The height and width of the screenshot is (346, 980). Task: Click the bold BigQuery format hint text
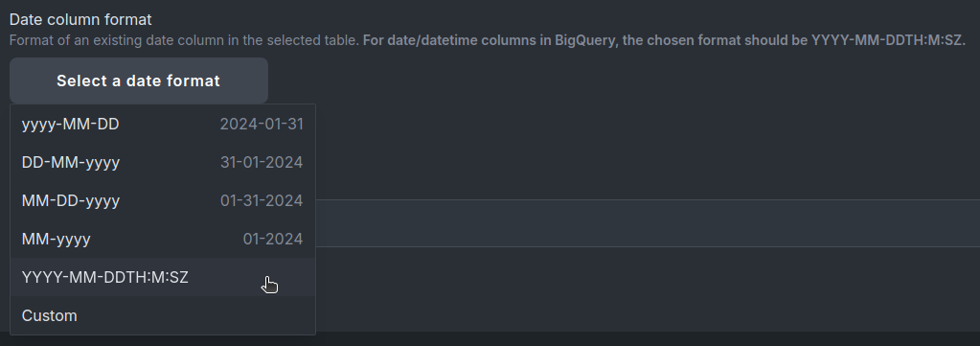tap(665, 40)
